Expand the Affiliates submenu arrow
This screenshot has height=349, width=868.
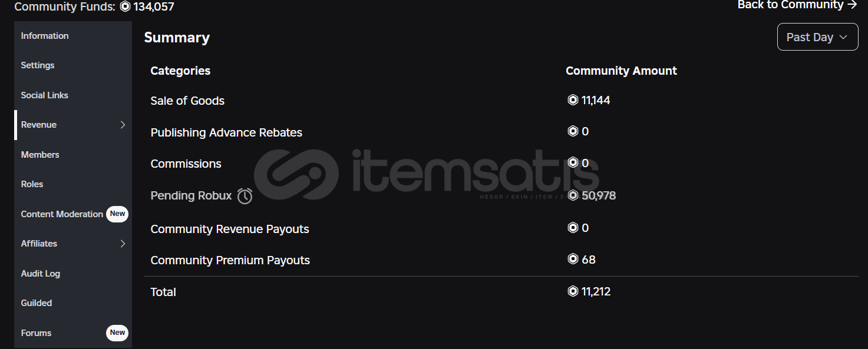(x=123, y=244)
